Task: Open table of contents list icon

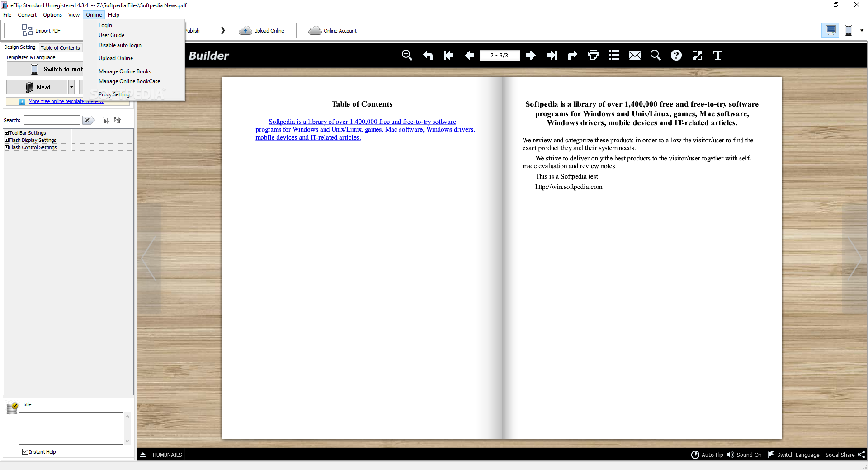Action: point(614,55)
